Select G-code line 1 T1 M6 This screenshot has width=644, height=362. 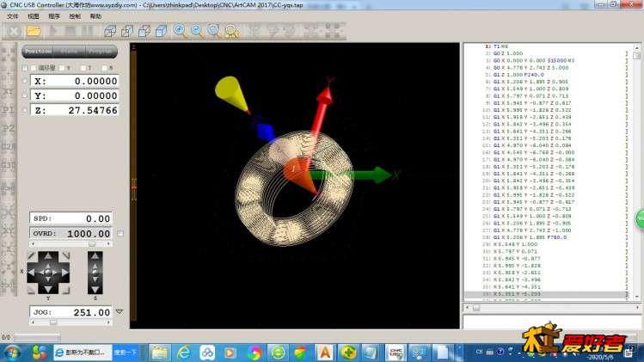click(x=500, y=46)
